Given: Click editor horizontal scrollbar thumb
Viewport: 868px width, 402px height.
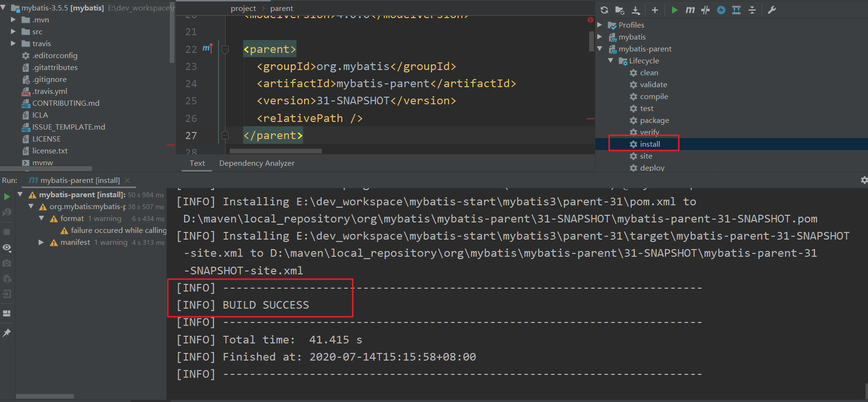Looking at the screenshot, I should [276, 151].
